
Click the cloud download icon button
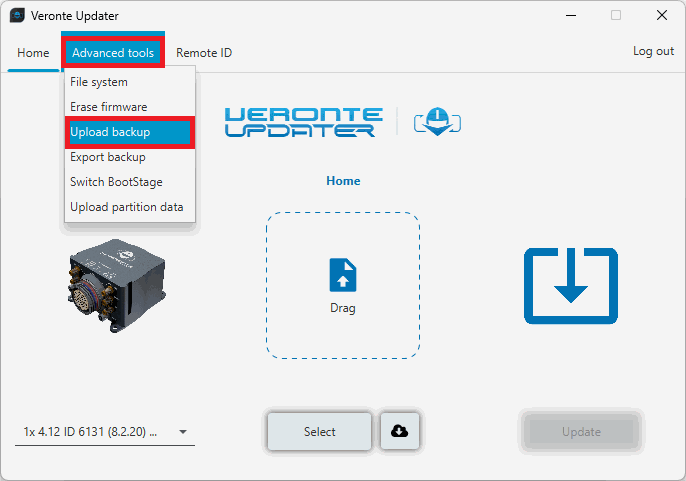pos(400,431)
